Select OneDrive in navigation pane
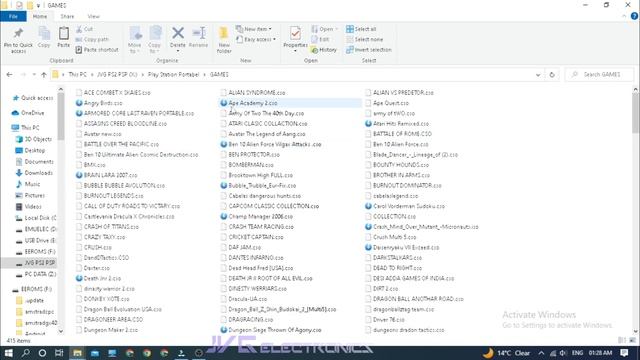Viewport: 640px width, 360px height. pos(28,113)
